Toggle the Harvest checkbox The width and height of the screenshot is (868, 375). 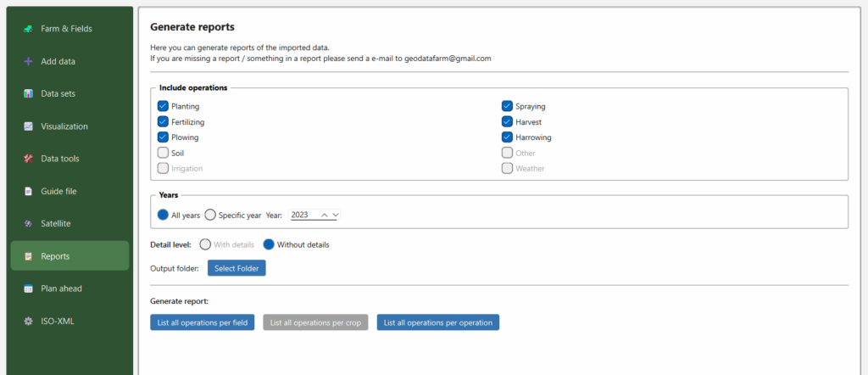pos(507,121)
